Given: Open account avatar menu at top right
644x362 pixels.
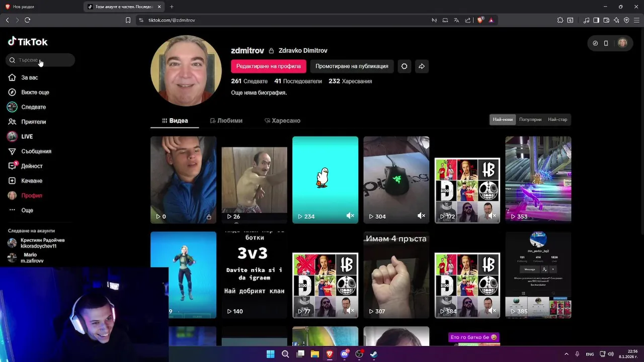Looking at the screenshot, I should click(622, 43).
